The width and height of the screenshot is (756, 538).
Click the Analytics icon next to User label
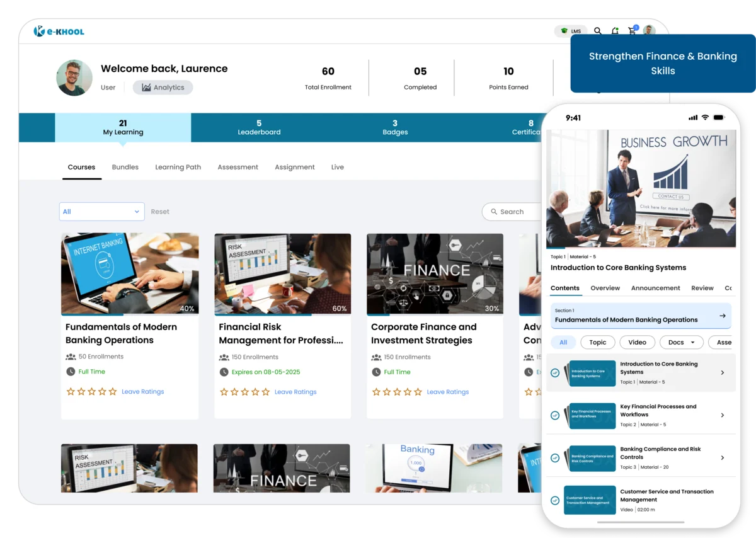pos(146,87)
